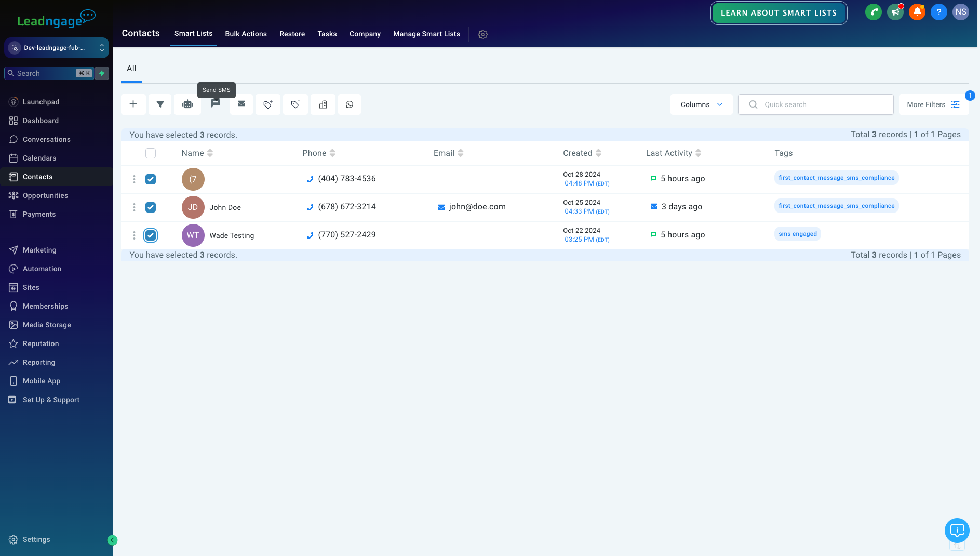Click the robot automation icon in toolbar

point(187,104)
